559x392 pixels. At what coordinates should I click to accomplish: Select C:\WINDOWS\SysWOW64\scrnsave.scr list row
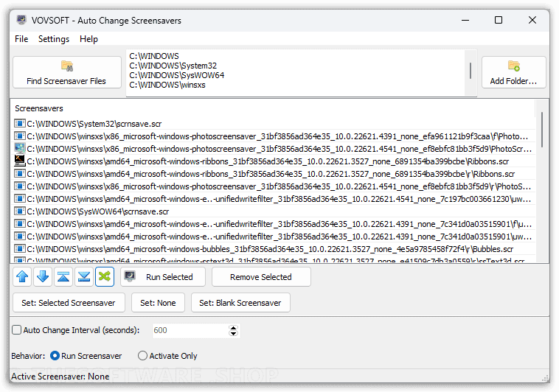click(274, 211)
